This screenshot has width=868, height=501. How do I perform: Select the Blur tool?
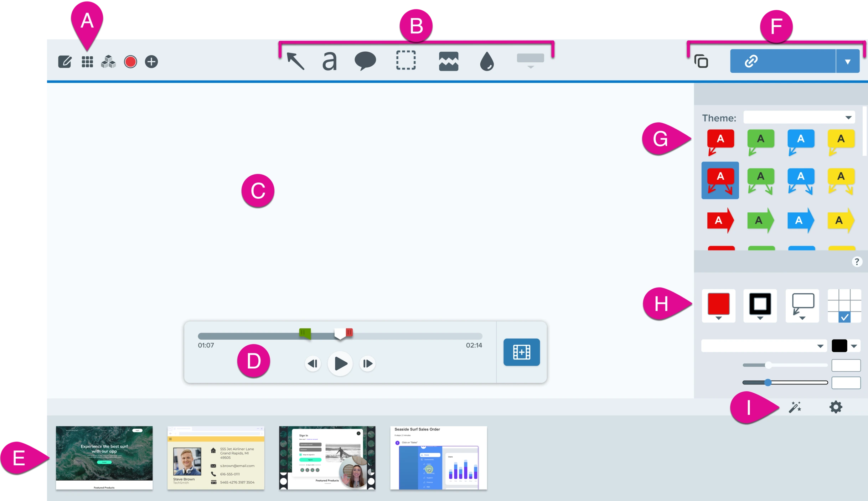(x=487, y=61)
